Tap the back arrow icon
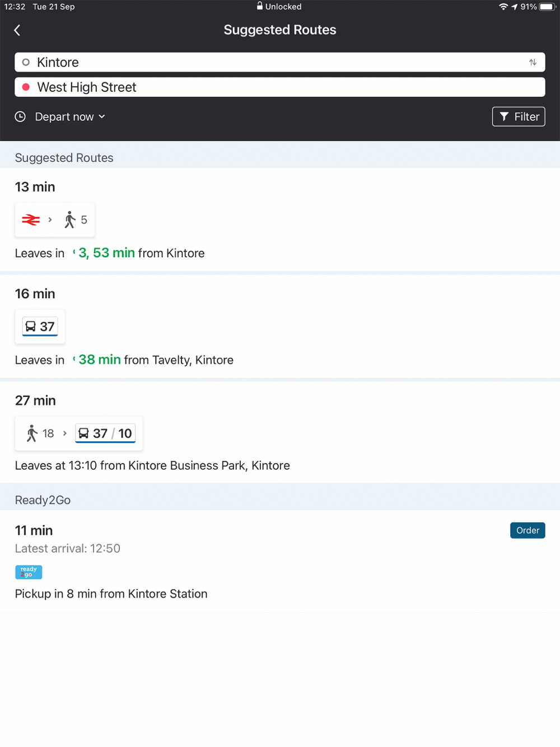 17,30
